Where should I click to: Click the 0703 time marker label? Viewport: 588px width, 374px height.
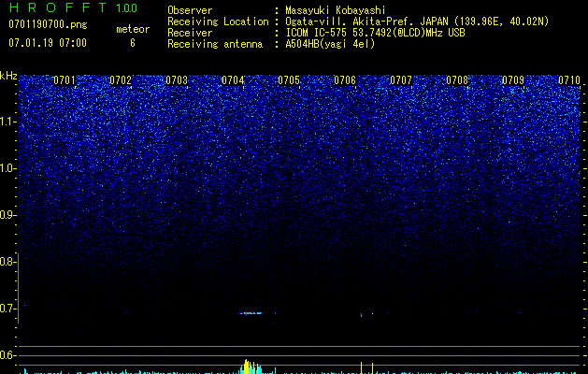click(177, 80)
